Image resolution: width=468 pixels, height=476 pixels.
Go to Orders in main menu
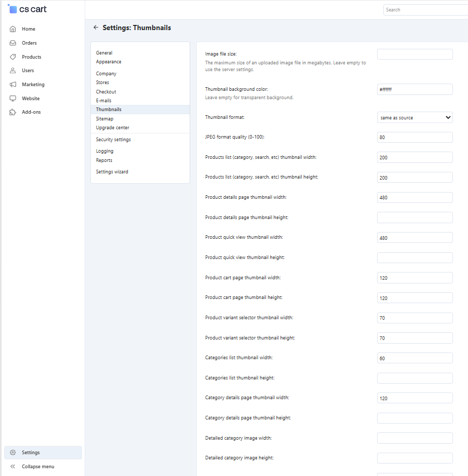29,43
